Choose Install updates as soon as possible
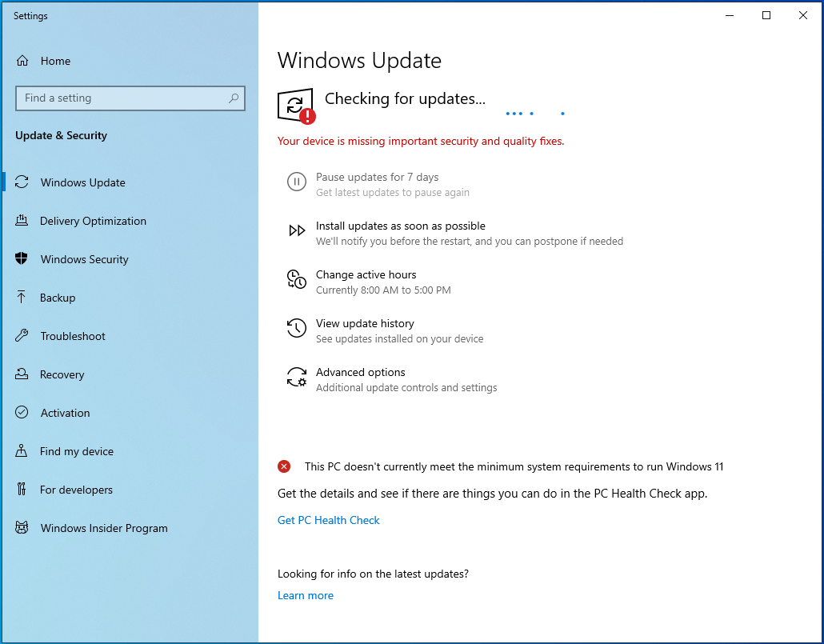 click(455, 233)
